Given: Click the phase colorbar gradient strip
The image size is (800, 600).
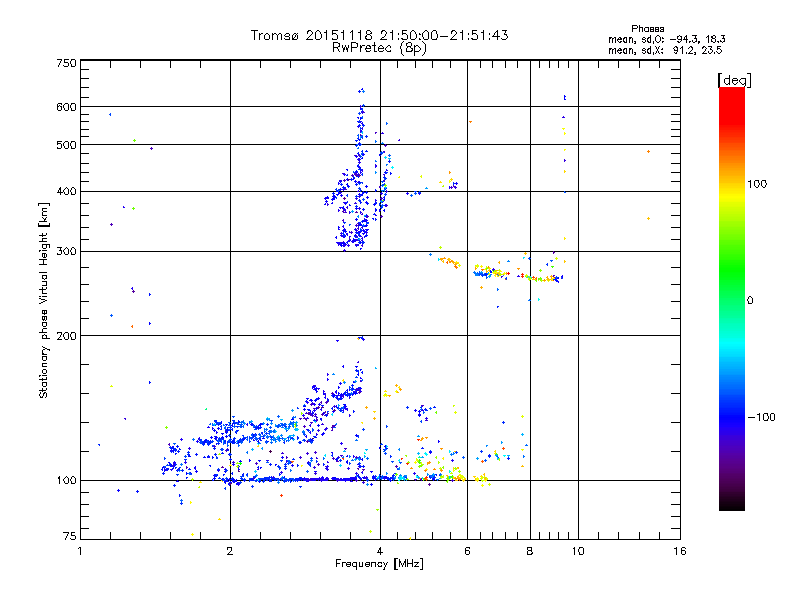Looking at the screenshot, I should (x=732, y=298).
